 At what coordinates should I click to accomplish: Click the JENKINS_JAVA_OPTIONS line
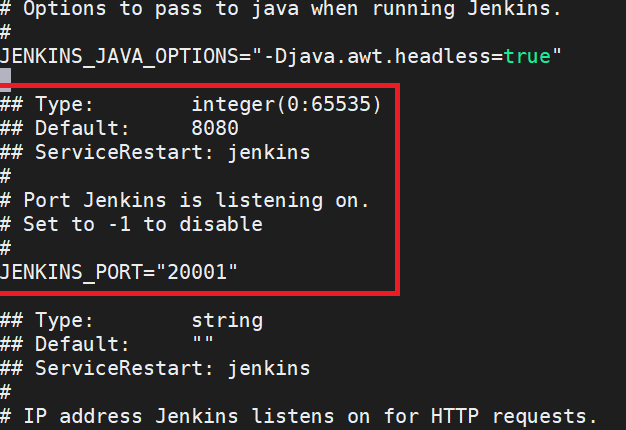[x=281, y=56]
